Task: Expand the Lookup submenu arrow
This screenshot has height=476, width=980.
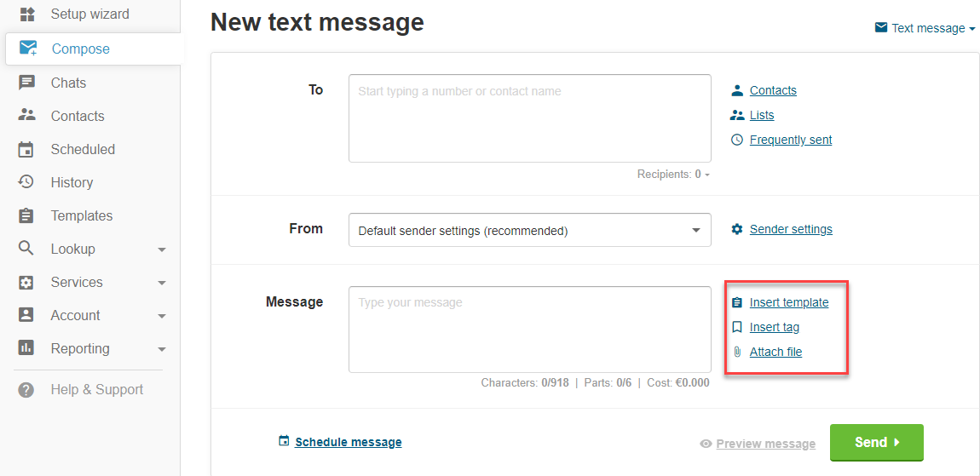Action: click(162, 249)
